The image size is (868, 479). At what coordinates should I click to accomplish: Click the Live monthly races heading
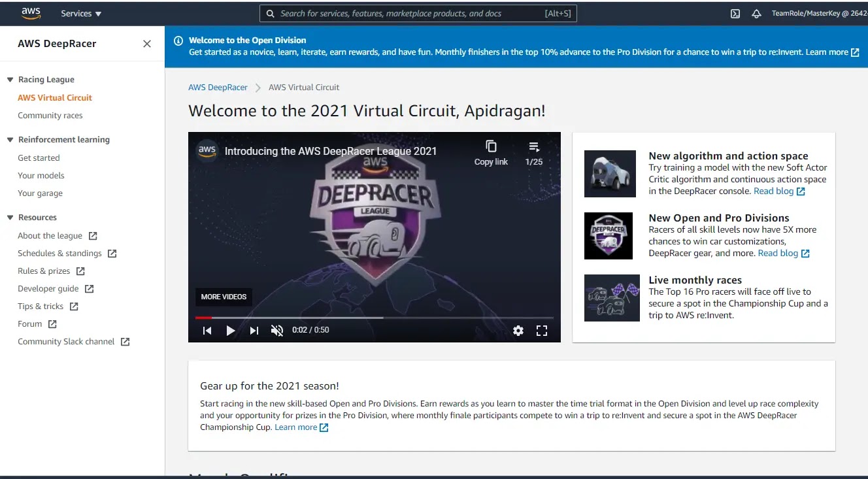click(x=695, y=280)
